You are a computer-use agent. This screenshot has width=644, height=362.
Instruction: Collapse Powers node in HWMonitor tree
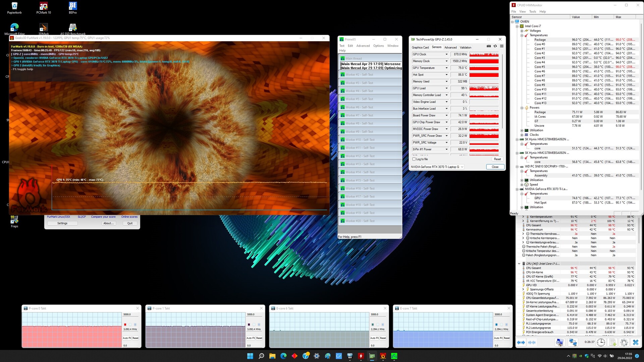coord(522,108)
